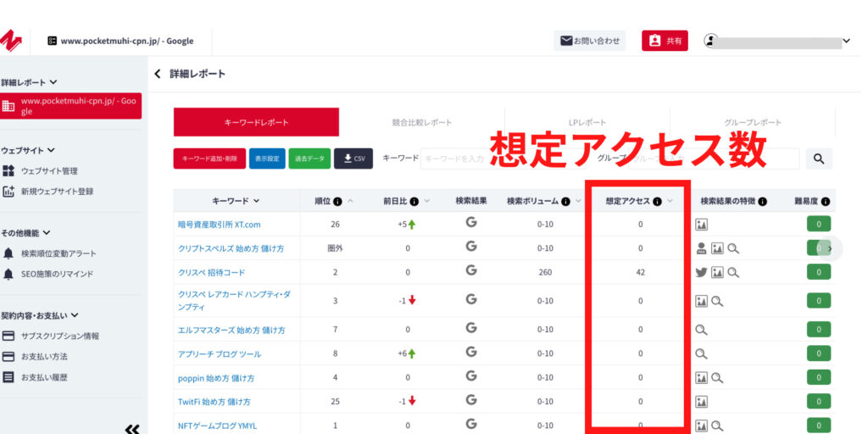Open keyword NFTゲームブログ YMYL

[x=217, y=426]
